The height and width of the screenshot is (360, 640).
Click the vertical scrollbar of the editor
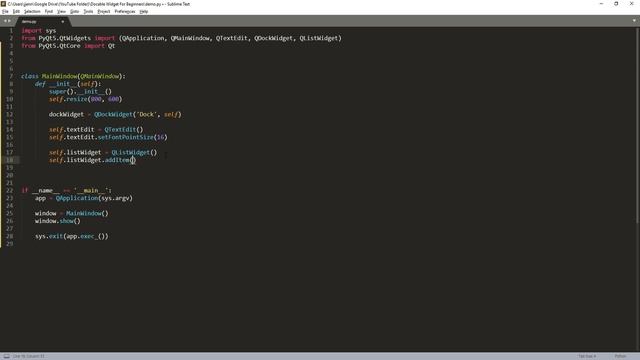638,125
